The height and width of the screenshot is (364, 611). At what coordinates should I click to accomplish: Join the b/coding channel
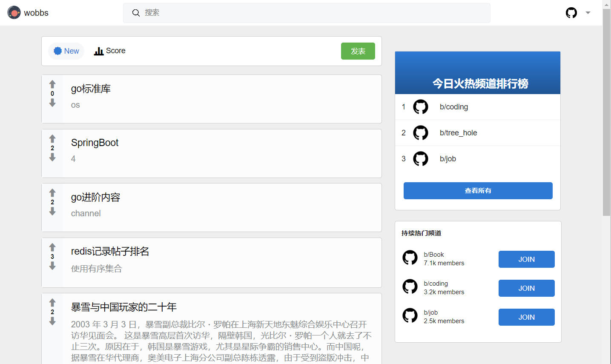click(x=526, y=288)
